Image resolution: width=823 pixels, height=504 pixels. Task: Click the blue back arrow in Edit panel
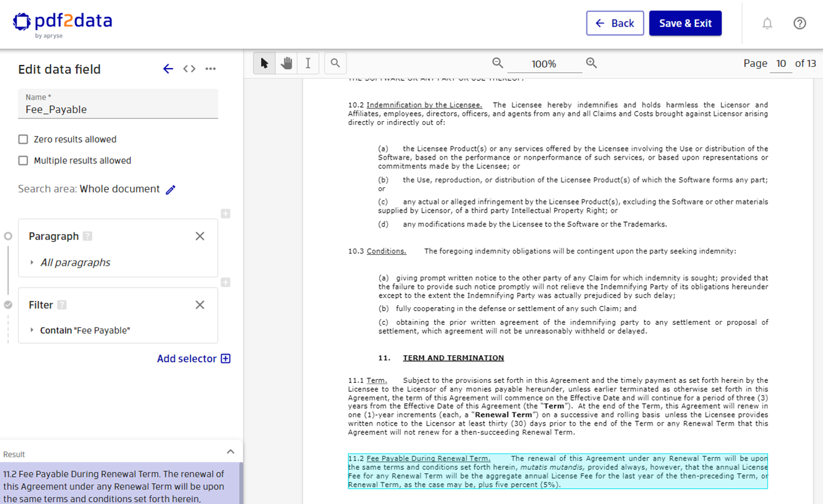pyautogui.click(x=168, y=69)
